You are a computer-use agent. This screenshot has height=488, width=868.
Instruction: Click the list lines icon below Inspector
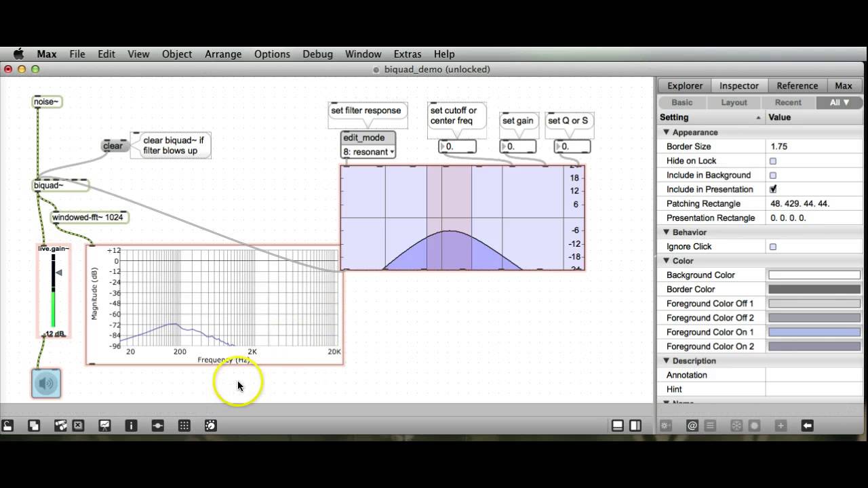pos(710,426)
